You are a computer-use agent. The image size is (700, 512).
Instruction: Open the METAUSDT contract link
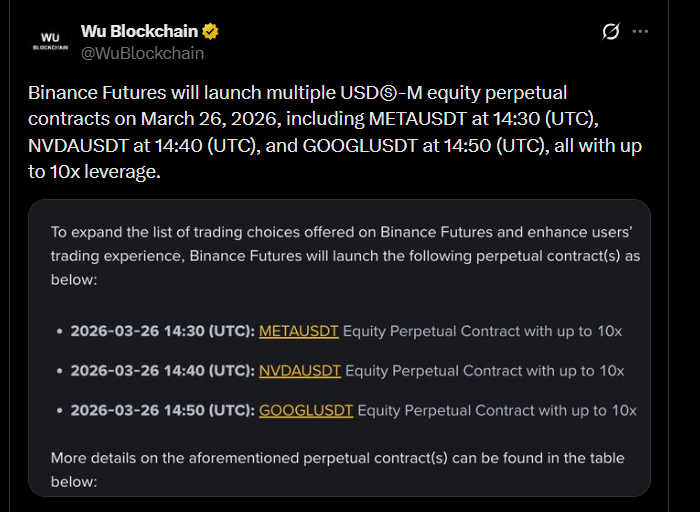click(299, 330)
